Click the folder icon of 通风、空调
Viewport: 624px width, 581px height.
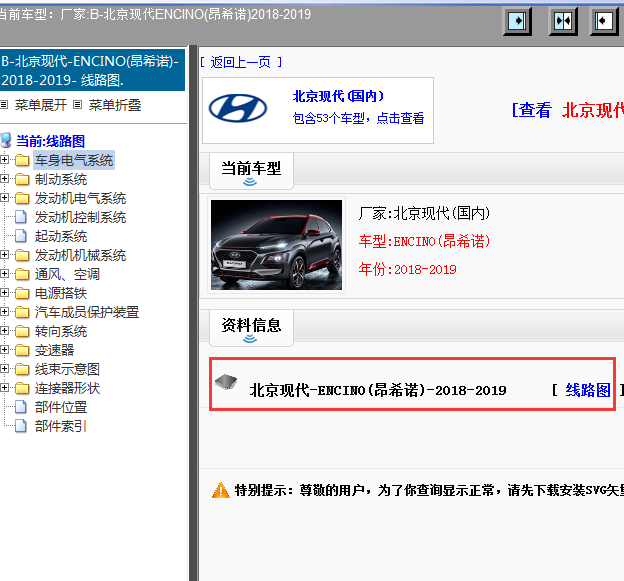(22, 274)
